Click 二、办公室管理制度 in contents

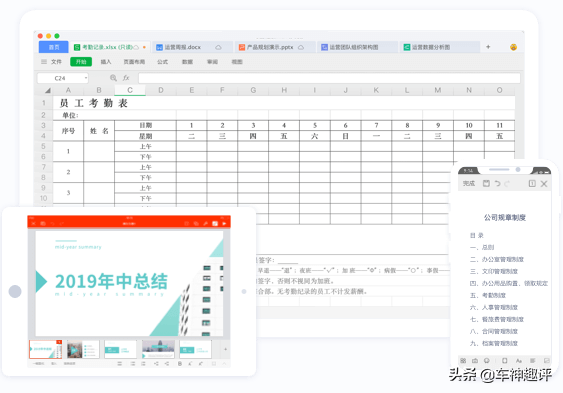497,259
